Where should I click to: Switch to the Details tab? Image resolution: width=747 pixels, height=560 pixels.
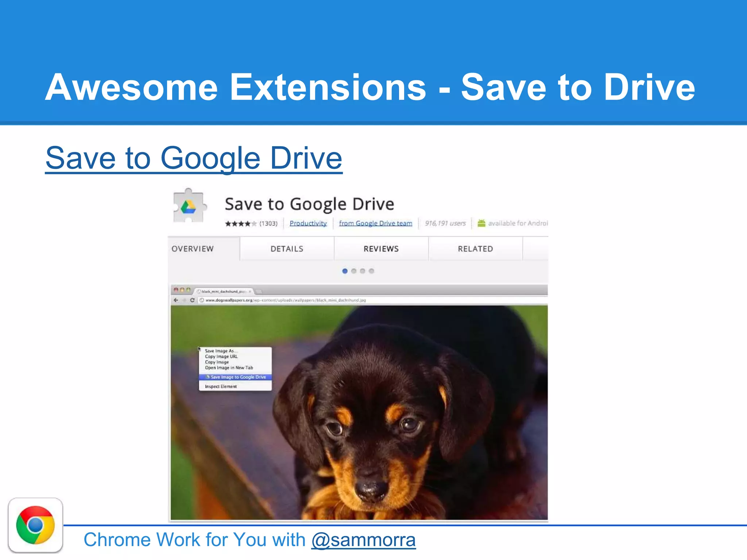click(287, 249)
